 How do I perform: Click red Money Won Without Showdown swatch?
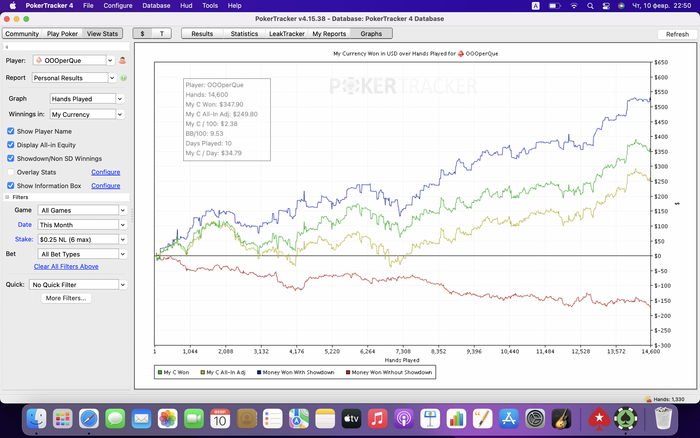tap(348, 372)
